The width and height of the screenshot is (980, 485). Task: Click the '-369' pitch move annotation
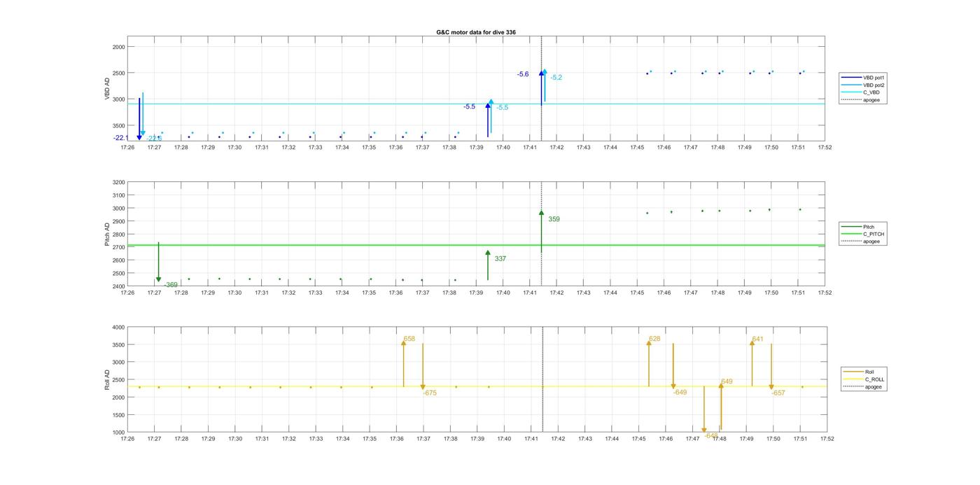point(171,285)
